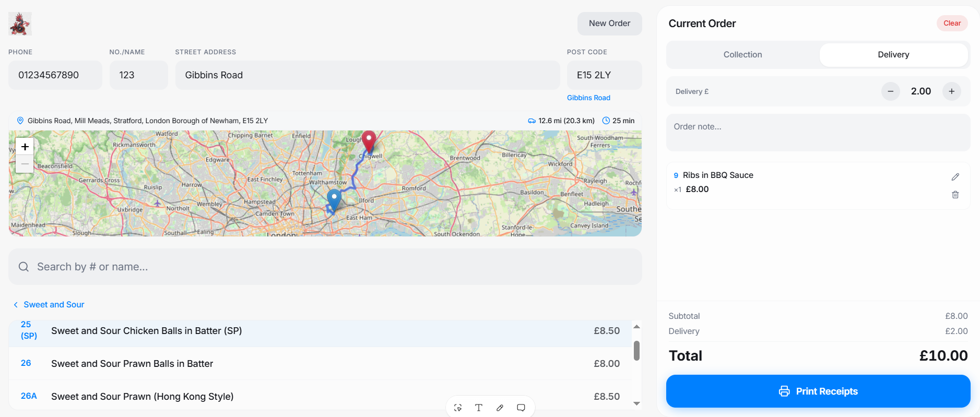The height and width of the screenshot is (417, 980).
Task: Select the text tool in floating toolbar
Action: coord(479,408)
